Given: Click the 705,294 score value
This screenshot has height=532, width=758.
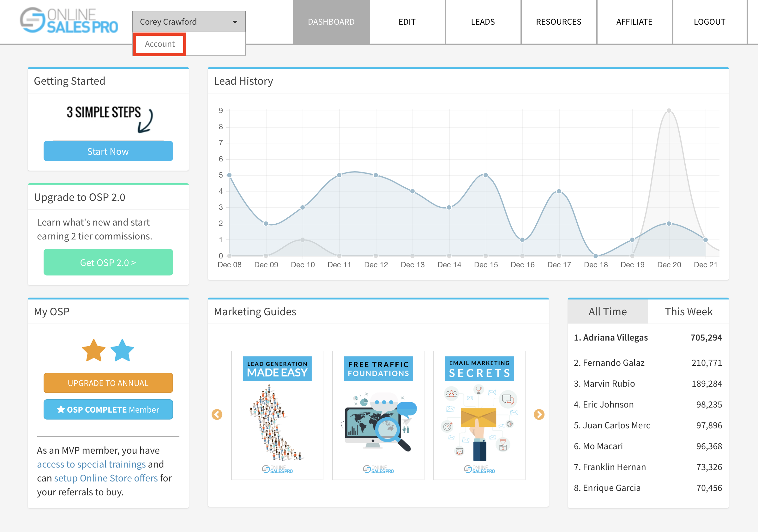Looking at the screenshot, I should tap(706, 337).
